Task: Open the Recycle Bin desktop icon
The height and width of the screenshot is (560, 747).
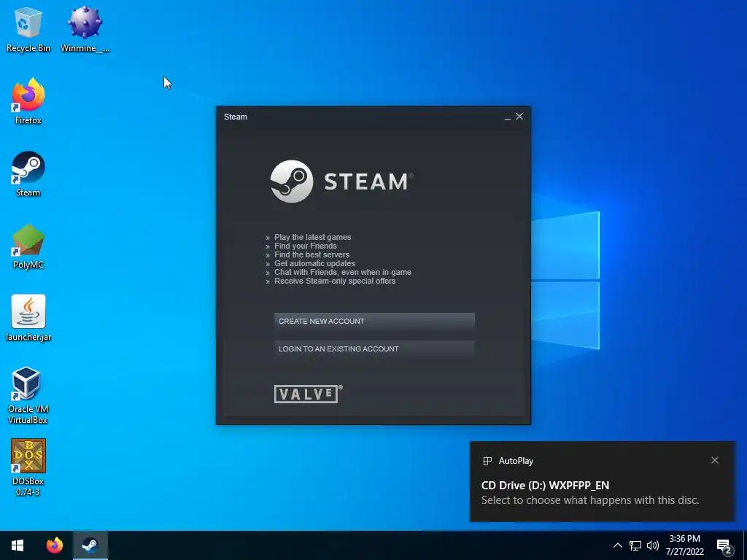Action: point(28,28)
